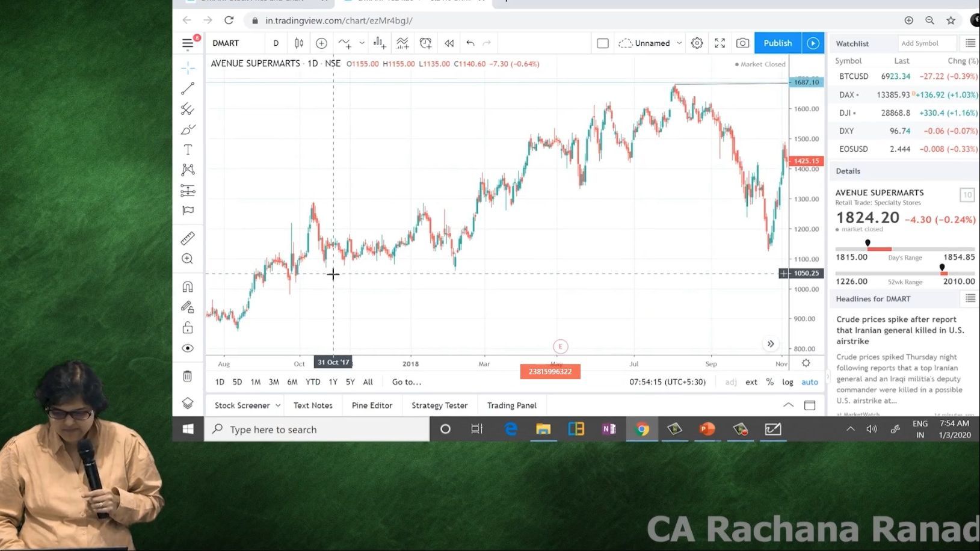Screen dimensions: 980x551
Task: Select the 1D time range
Action: click(220, 382)
